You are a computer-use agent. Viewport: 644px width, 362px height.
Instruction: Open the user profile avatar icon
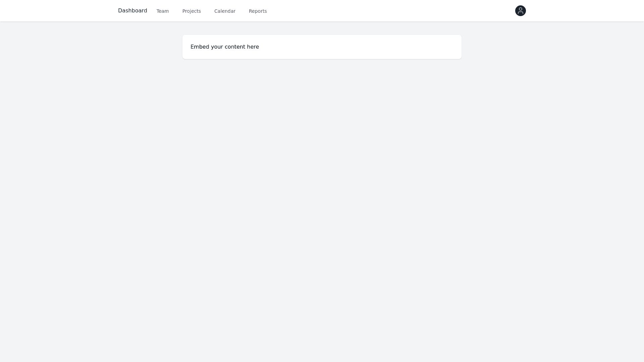coord(520,11)
